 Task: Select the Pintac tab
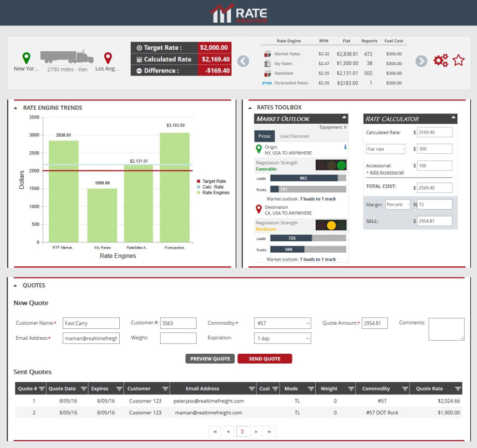point(265,136)
